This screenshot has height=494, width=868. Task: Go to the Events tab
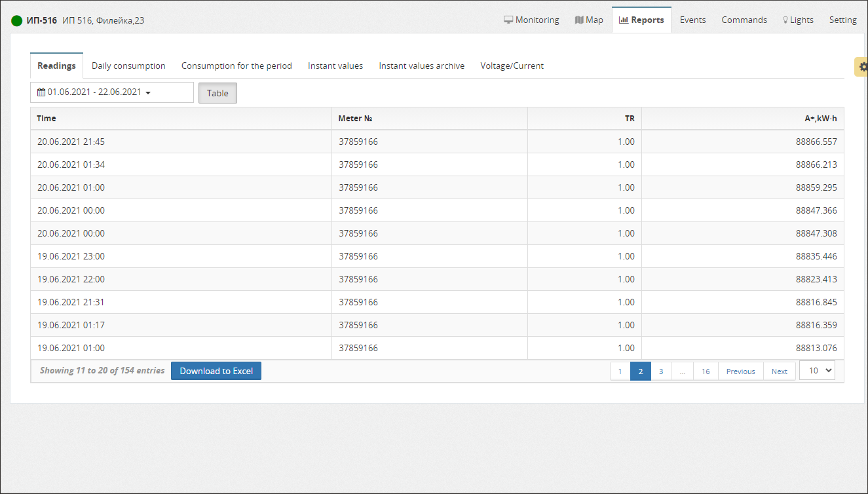(x=692, y=20)
